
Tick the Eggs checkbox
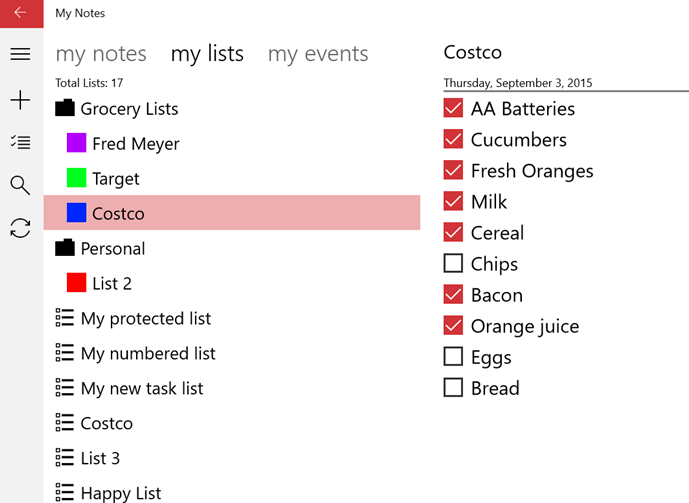coord(453,356)
